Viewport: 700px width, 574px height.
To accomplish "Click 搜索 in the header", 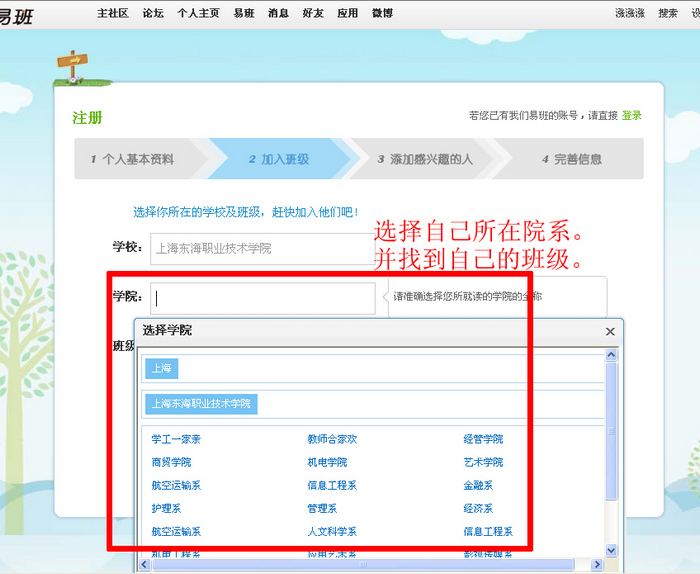I will (x=668, y=13).
